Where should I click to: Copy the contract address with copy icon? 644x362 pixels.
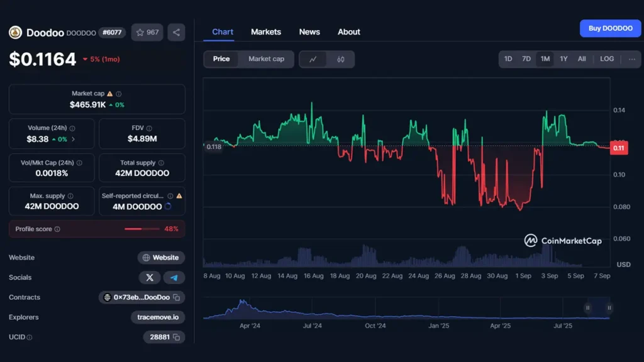pos(177,297)
